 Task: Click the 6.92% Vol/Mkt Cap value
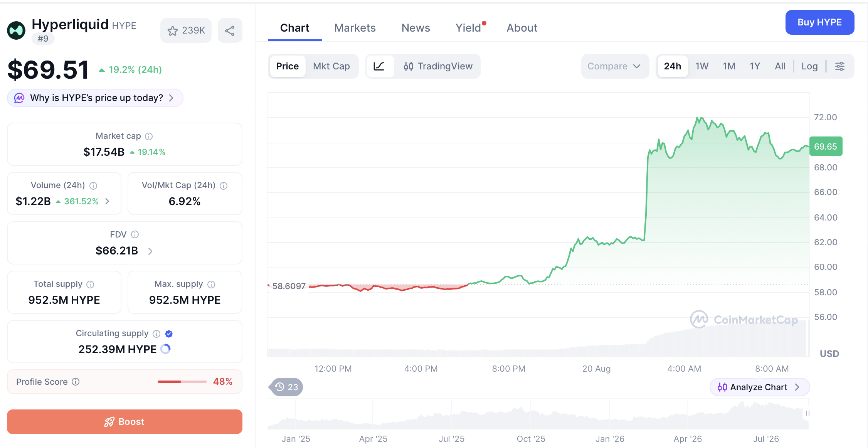point(185,201)
